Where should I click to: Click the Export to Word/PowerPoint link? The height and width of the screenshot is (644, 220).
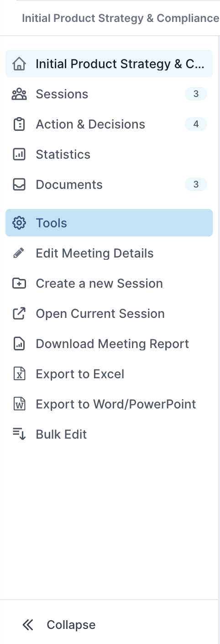pyautogui.click(x=116, y=404)
